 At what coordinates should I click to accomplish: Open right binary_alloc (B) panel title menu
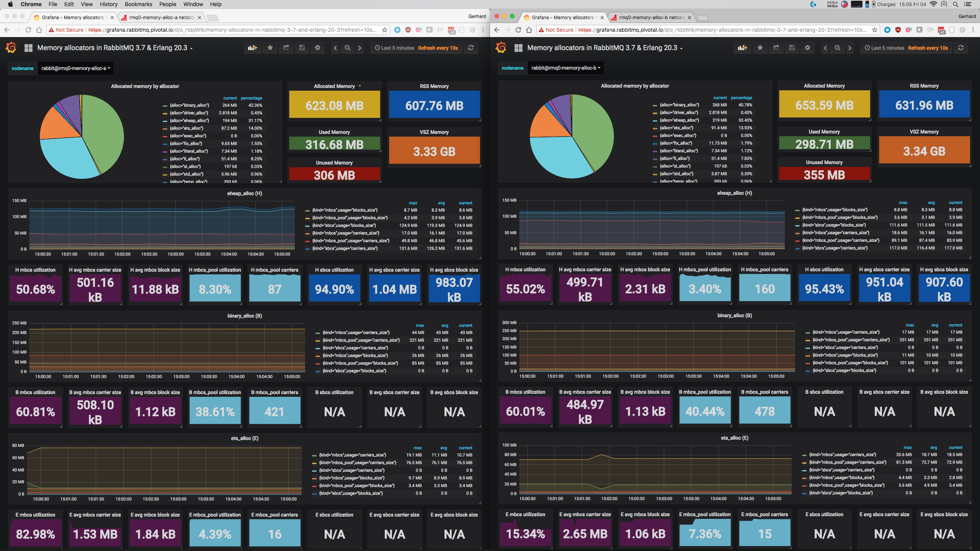coord(735,315)
